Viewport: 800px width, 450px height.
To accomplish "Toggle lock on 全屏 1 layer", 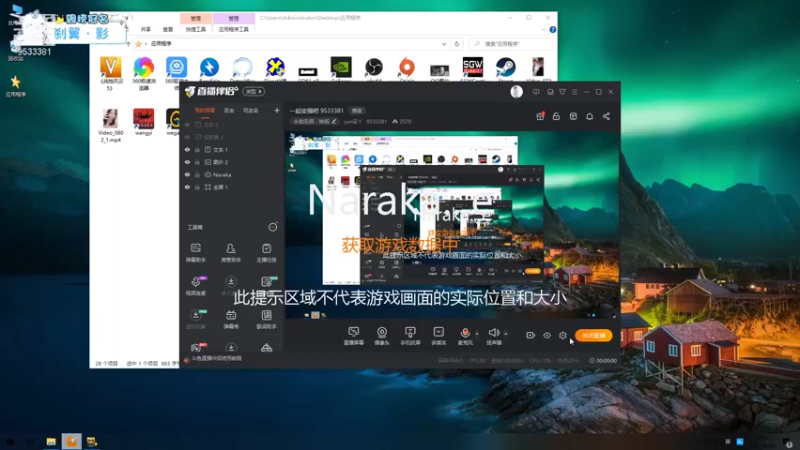I will tap(197, 187).
